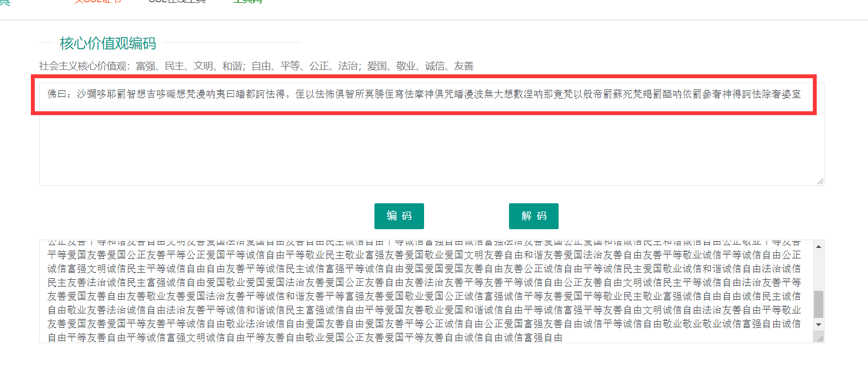The height and width of the screenshot is (368, 868).
Task: Grab the resize handle of the input textarea
Action: click(821, 181)
